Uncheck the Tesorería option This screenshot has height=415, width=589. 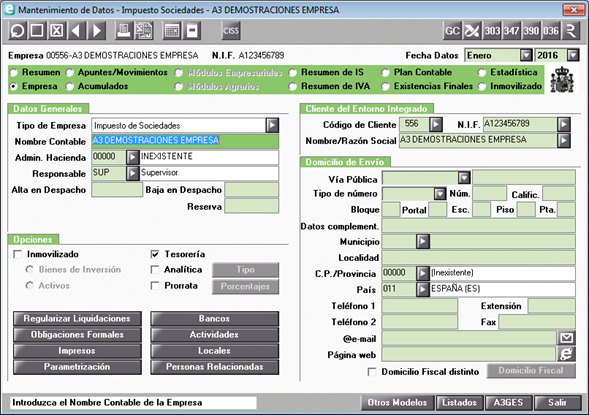155,255
